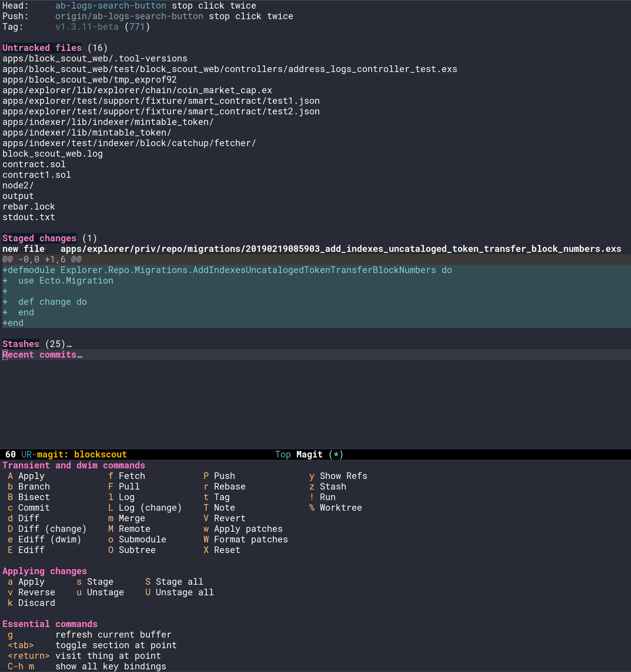The height and width of the screenshot is (672, 631).
Task: Choose the Submodule command
Action: 137,539
